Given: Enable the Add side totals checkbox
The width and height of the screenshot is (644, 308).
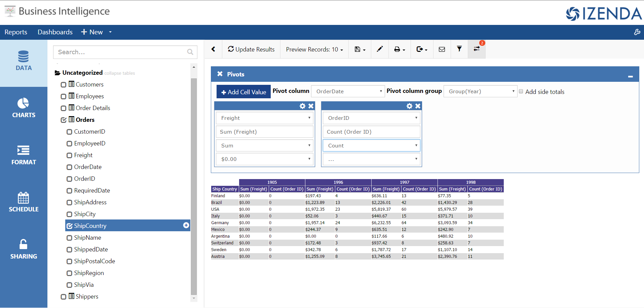Looking at the screenshot, I should pyautogui.click(x=521, y=92).
